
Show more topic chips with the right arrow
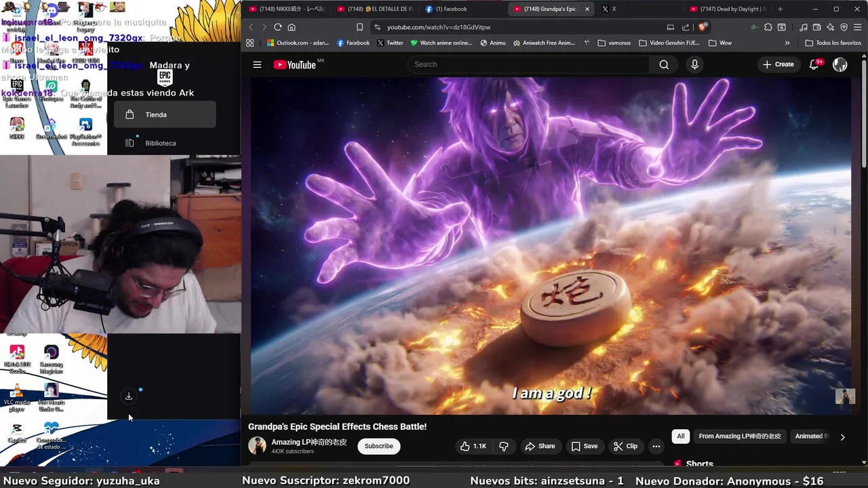842,437
